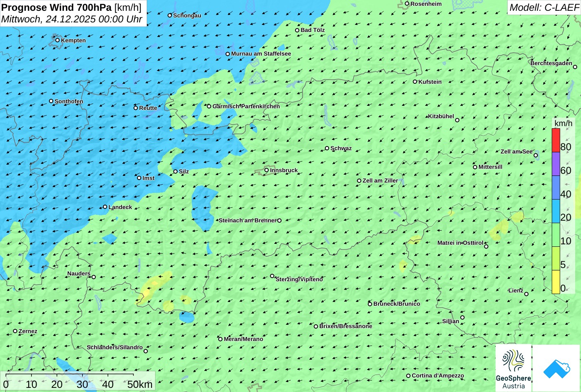581x392 pixels.
Task: Choose the Bad Tölz label
Action: pos(313,30)
